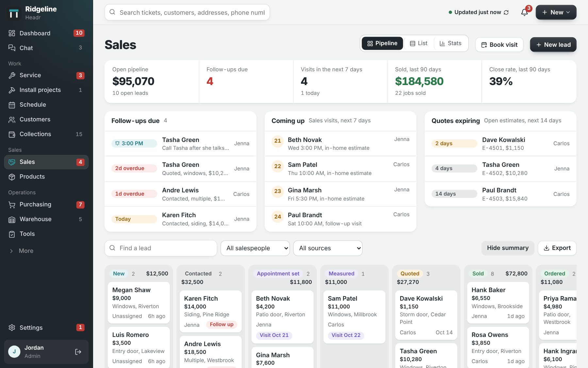Log out using the sign-out icon
Viewport: 588px width, 368px height.
tap(78, 352)
